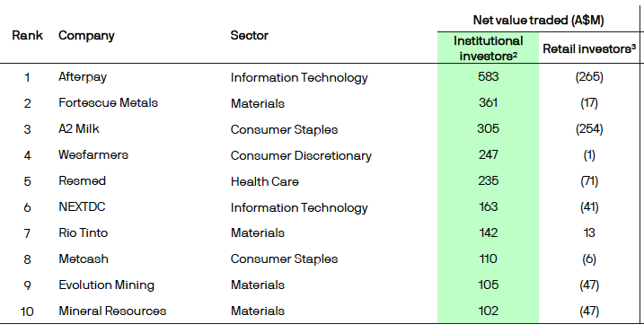This screenshot has height=333, width=644.
Task: Select the Institutional investors column header
Action: coord(488,48)
